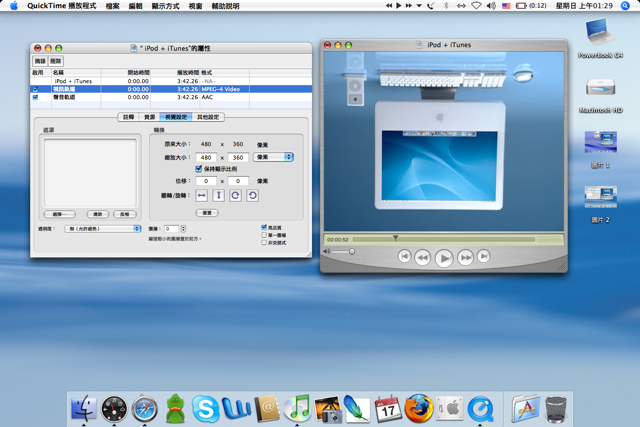
Task: Click the 重置 button under the flip icons
Action: [x=207, y=213]
